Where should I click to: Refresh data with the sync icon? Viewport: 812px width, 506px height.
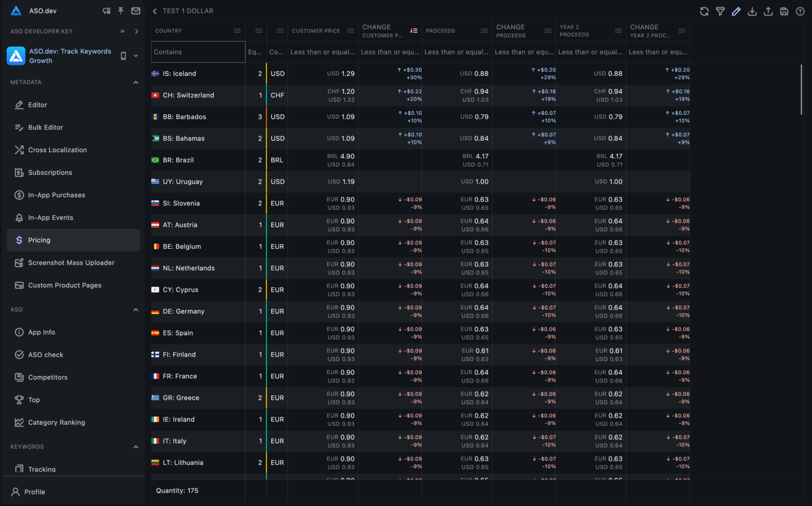[x=704, y=11]
